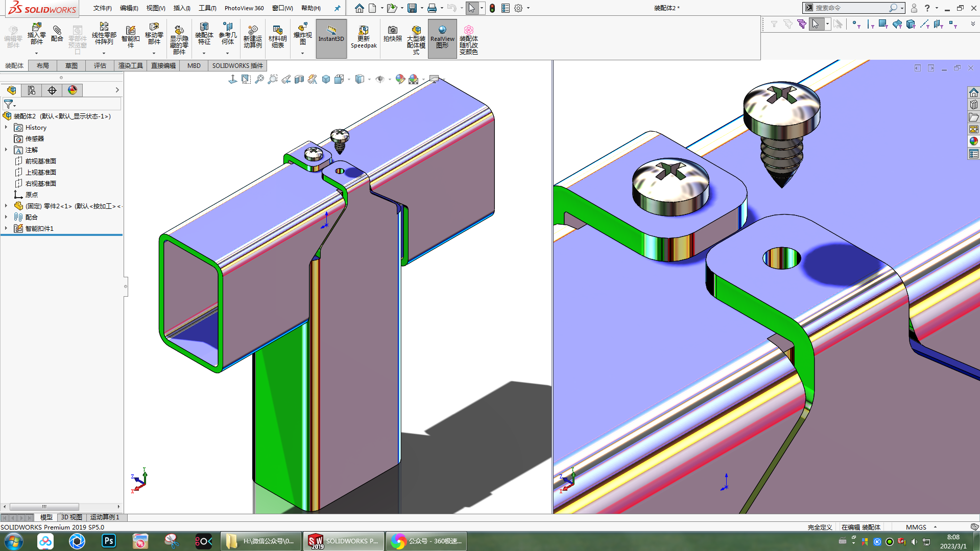Open the 工具(T) menu
This screenshot has height=551, width=980.
pyautogui.click(x=207, y=8)
